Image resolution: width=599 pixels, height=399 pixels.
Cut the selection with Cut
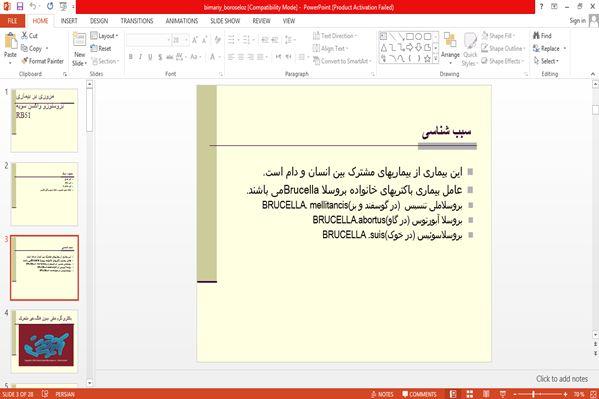(x=30, y=36)
